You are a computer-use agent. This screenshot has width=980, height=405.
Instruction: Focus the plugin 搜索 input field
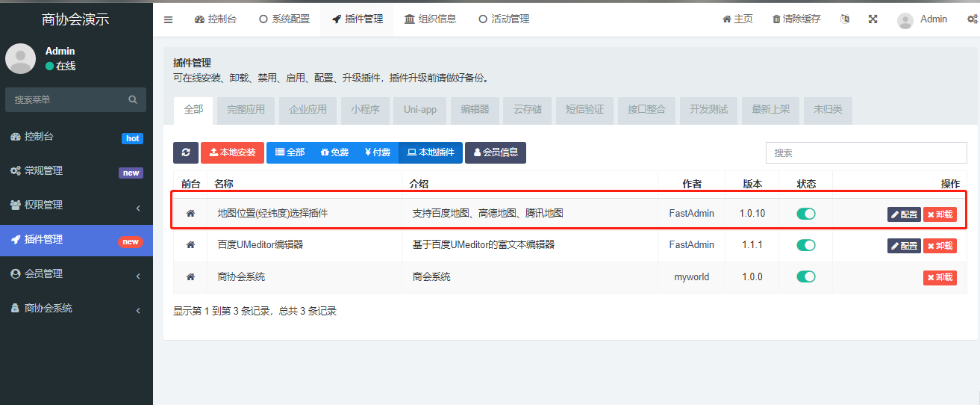click(x=866, y=152)
